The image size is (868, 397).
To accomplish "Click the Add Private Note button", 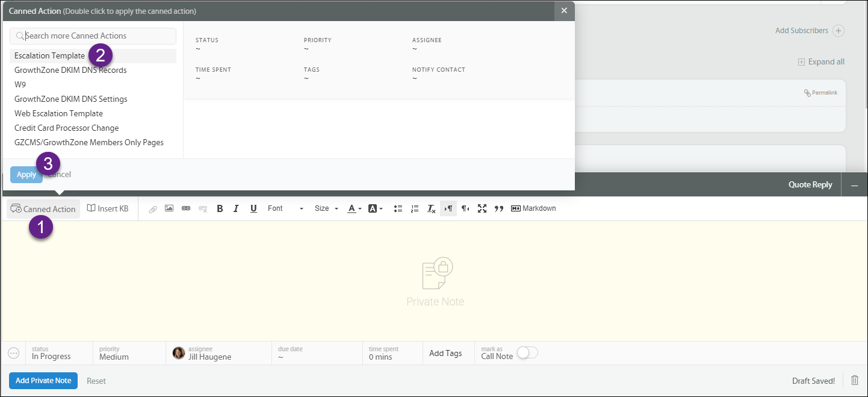I will coord(43,381).
